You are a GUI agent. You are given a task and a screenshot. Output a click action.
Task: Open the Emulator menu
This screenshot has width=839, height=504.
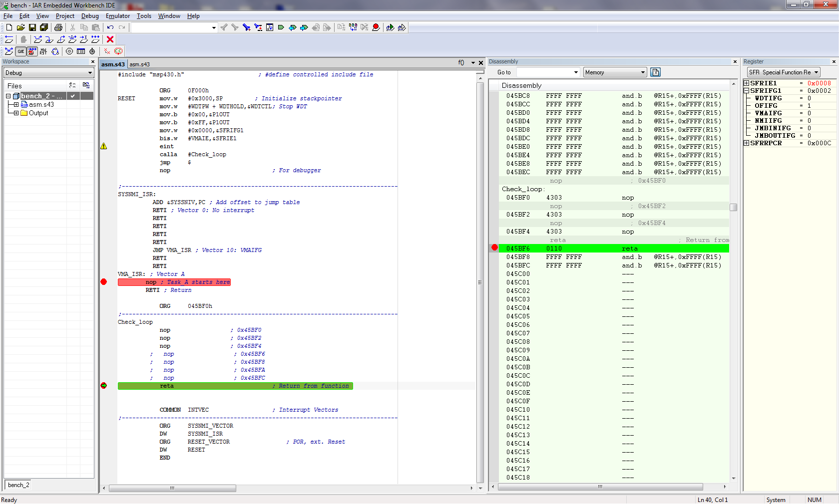point(117,16)
